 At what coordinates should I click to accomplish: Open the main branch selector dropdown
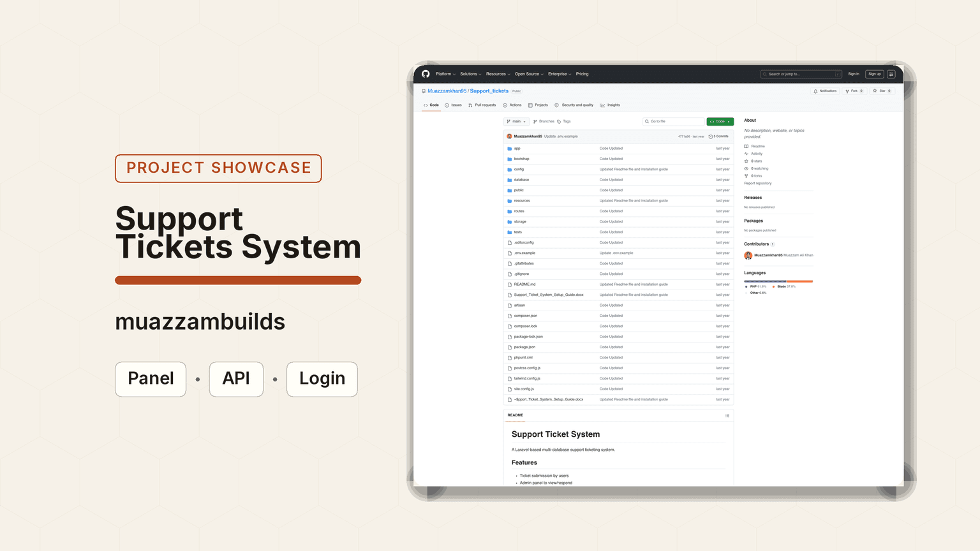pos(516,121)
